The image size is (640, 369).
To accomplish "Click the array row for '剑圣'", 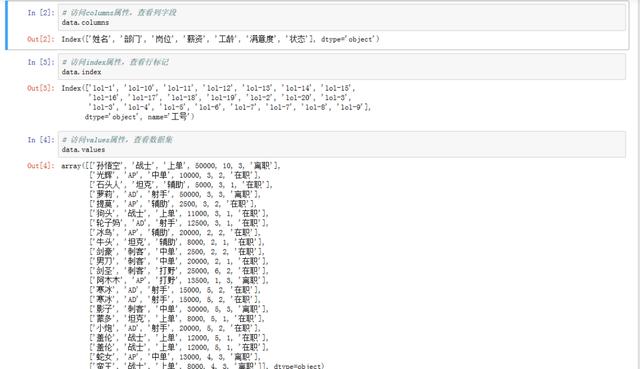I will click(x=179, y=271).
